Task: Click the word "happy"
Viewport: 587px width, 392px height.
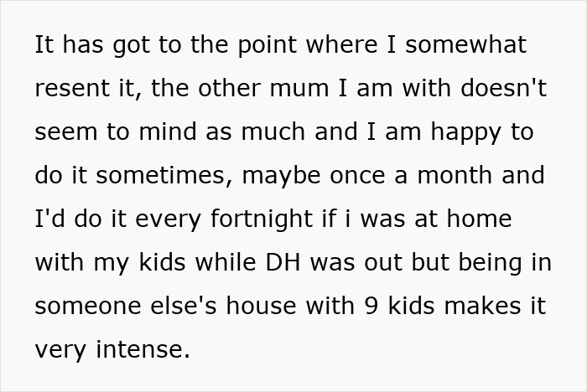Action: pos(465,134)
